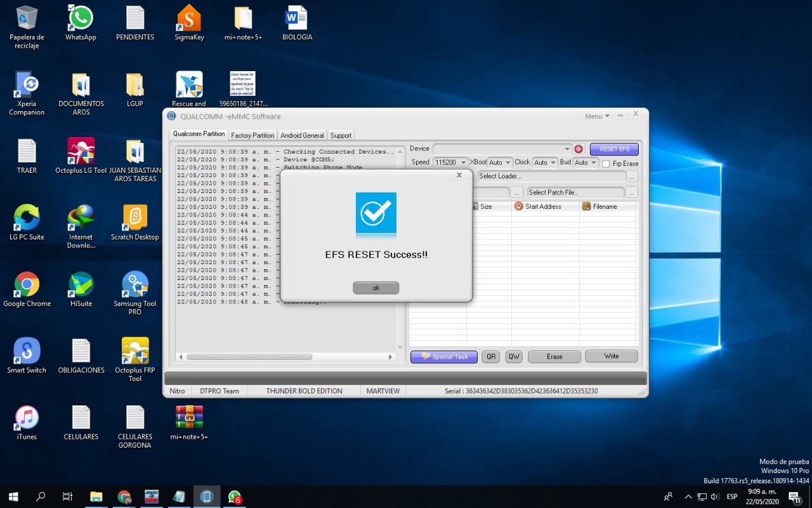Select the Scratch Desktop shortcut
The width and height of the screenshot is (812, 508).
tap(135, 223)
